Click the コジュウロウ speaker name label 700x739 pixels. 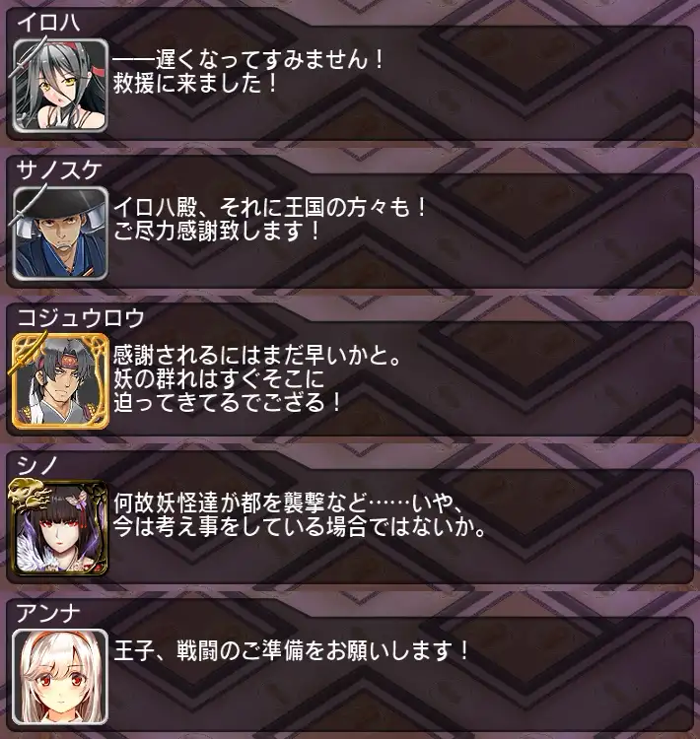pos(80,317)
